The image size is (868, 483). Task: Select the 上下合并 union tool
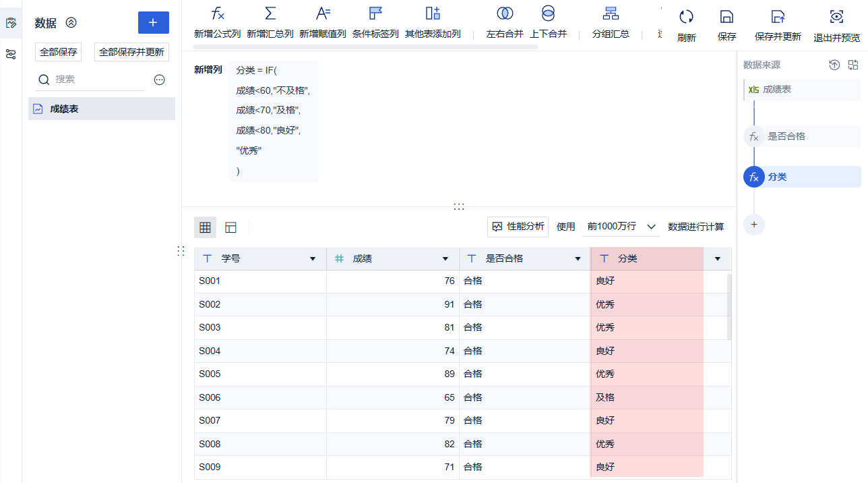click(548, 20)
